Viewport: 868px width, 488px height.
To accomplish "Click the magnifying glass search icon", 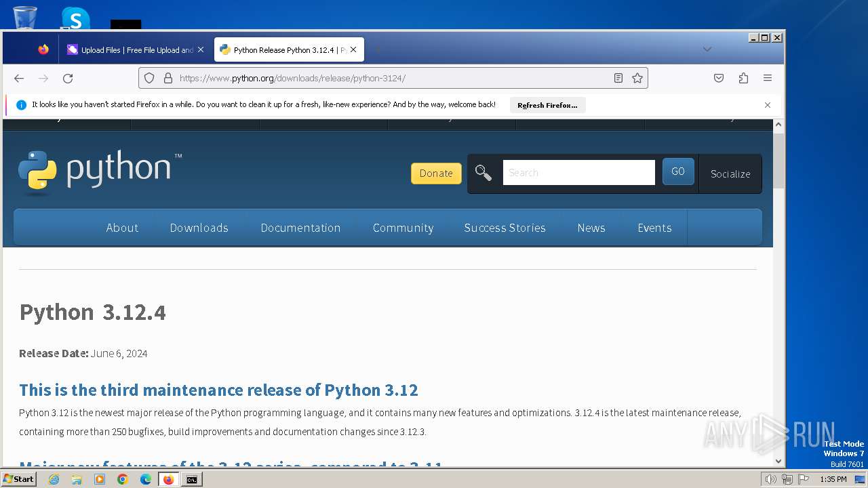I will [x=484, y=173].
